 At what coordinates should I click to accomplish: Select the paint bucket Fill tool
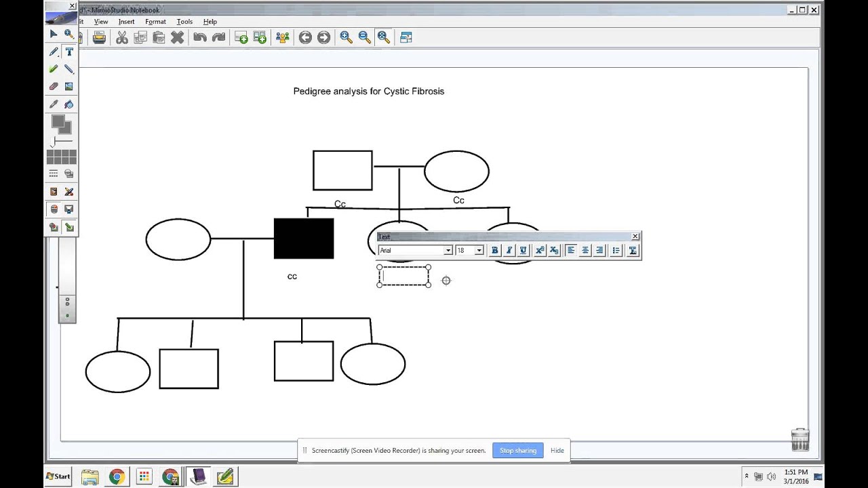(x=68, y=104)
